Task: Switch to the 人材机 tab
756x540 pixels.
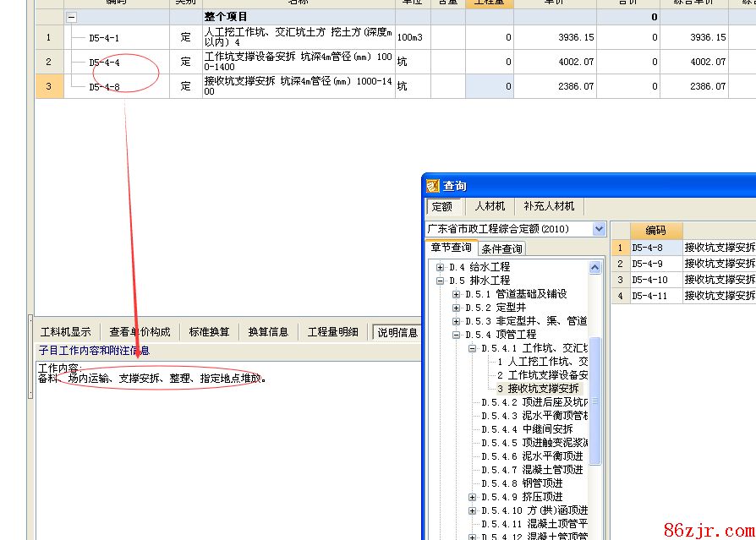Action: [x=489, y=206]
